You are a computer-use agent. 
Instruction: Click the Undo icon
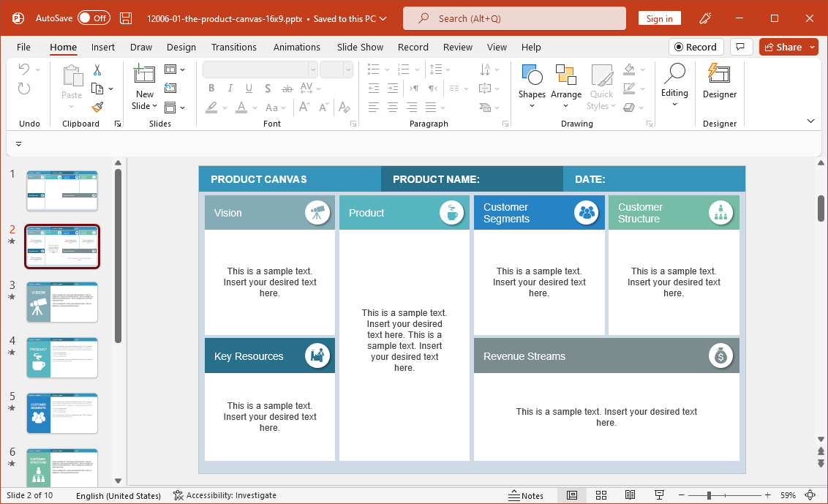click(x=24, y=69)
